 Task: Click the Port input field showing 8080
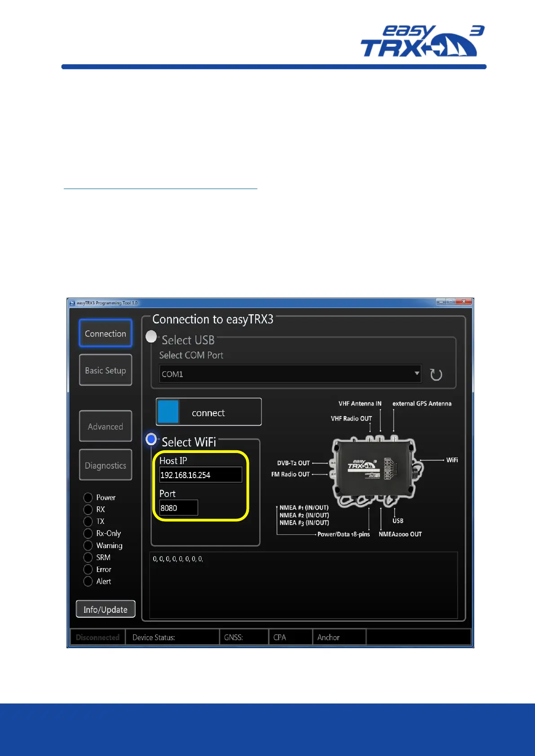point(179,508)
